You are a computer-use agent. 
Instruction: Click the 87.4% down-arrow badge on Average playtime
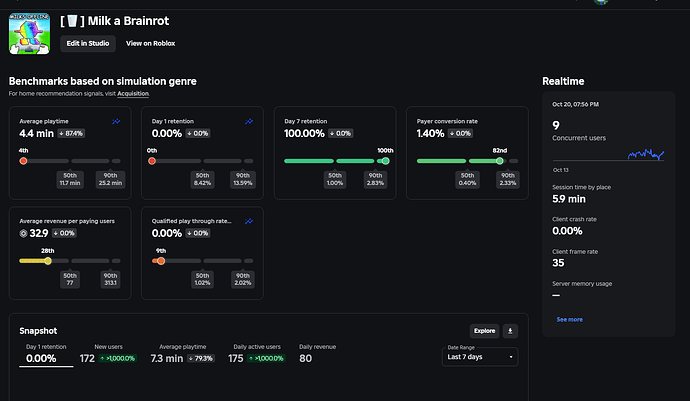tap(70, 133)
